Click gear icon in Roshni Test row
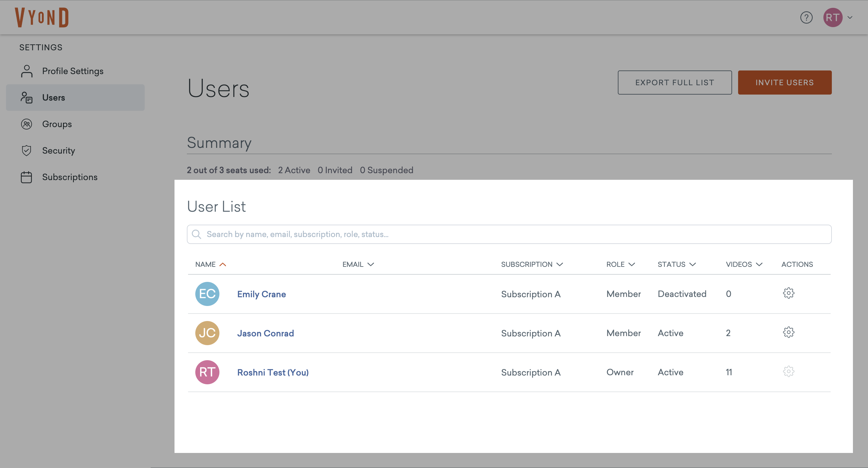 pyautogui.click(x=788, y=371)
